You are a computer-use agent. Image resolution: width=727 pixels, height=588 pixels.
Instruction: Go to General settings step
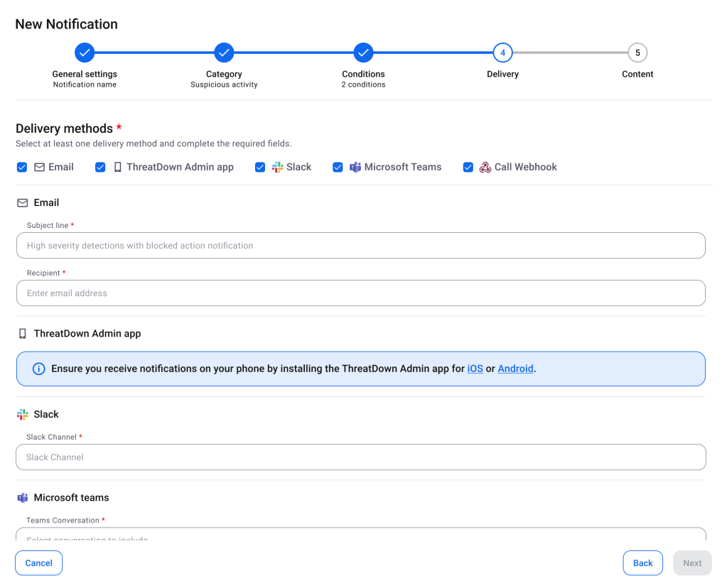click(85, 53)
